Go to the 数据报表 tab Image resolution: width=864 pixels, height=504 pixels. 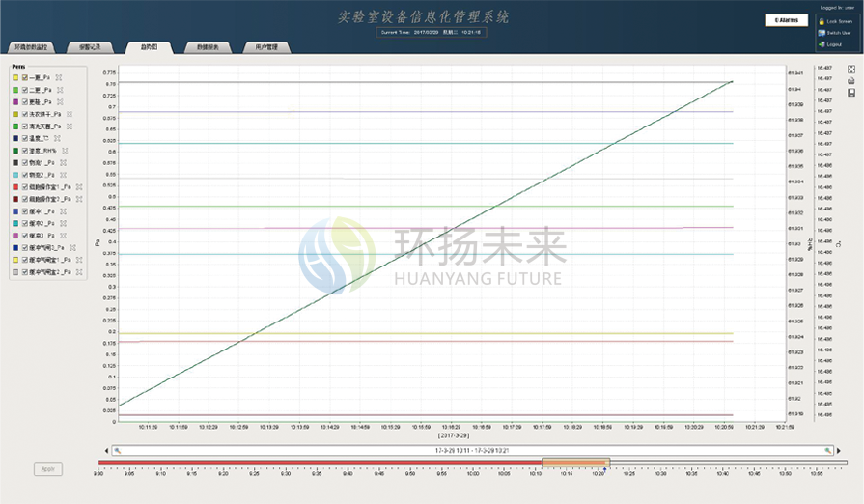208,47
